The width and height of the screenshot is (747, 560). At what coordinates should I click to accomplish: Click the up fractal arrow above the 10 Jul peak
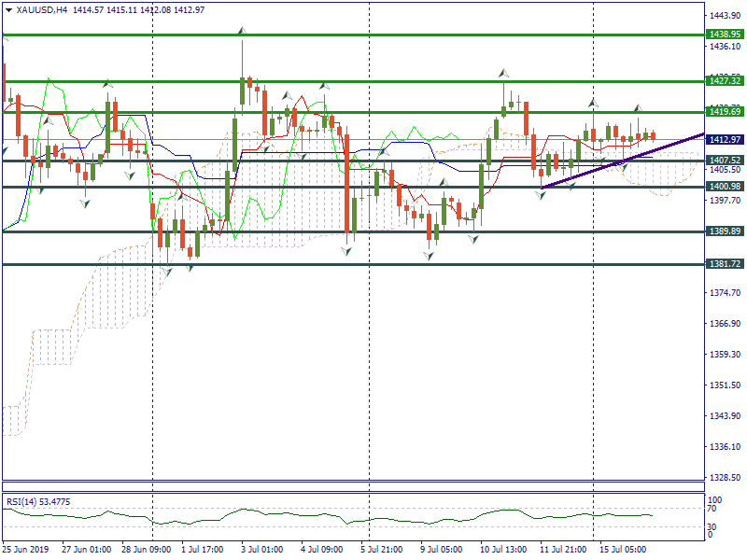[x=503, y=72]
